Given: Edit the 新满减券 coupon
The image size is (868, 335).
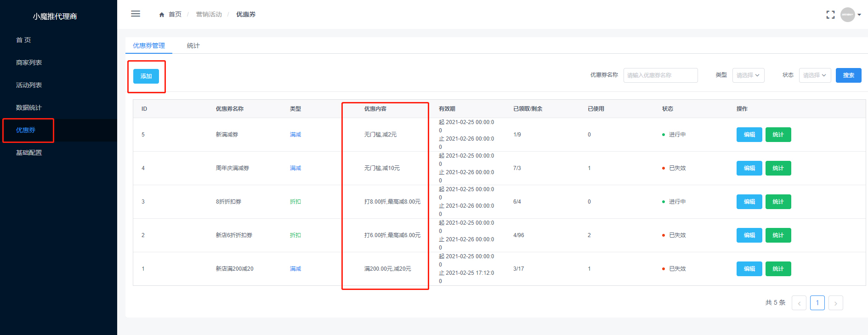Looking at the screenshot, I should point(749,135).
